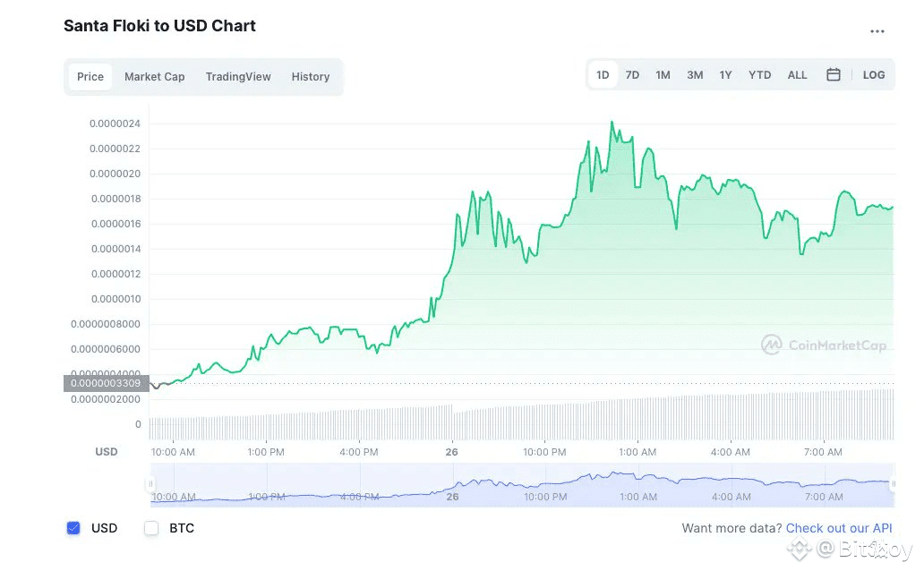This screenshot has height=571, width=924.
Task: Enable the BTC currency checkbox
Action: pos(151,528)
